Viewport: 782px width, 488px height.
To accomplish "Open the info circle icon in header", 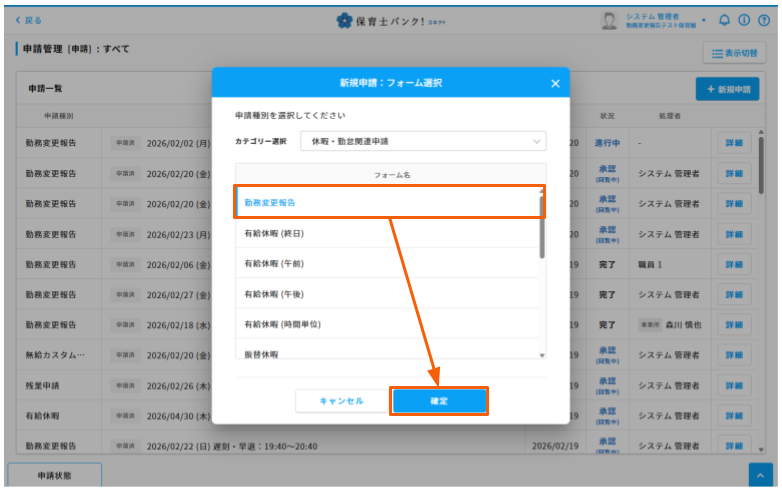I will [x=744, y=20].
